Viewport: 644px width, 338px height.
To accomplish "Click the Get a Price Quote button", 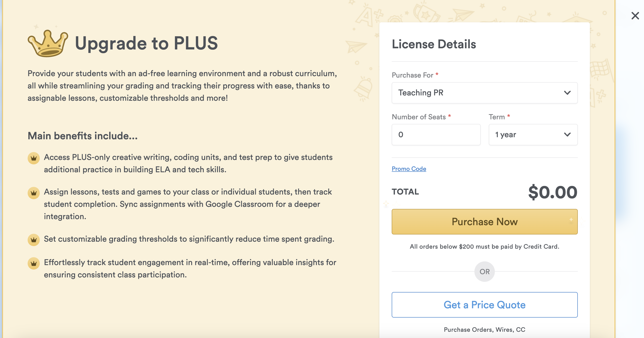I will coord(484,305).
